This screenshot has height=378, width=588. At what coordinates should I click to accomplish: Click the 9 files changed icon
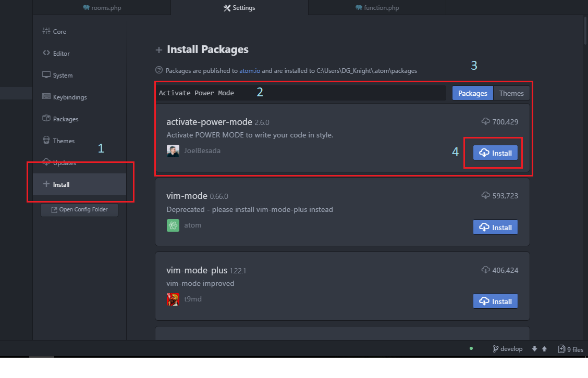coord(561,348)
